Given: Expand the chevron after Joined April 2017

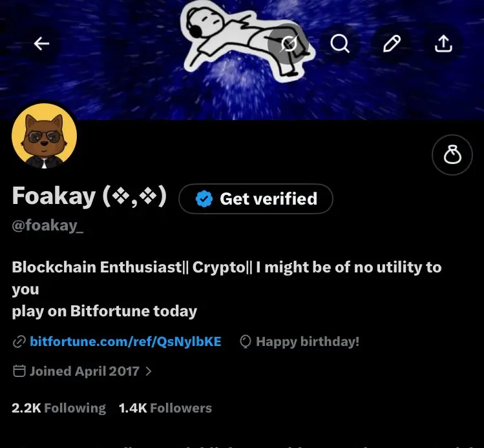Looking at the screenshot, I should [x=149, y=371].
